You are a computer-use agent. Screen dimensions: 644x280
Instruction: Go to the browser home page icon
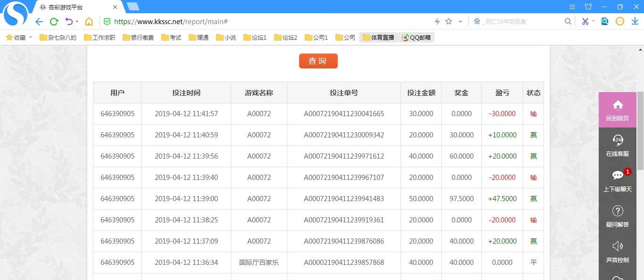click(89, 22)
